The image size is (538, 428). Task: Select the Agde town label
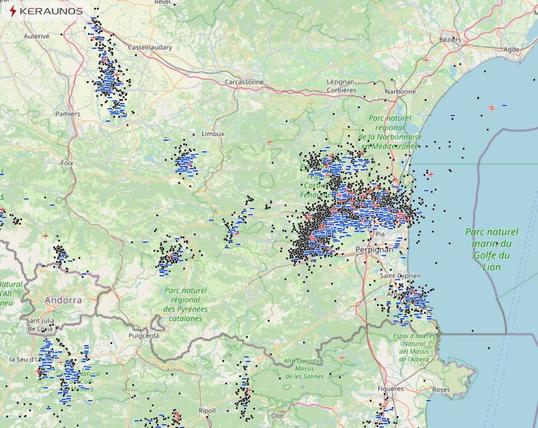coord(511,49)
